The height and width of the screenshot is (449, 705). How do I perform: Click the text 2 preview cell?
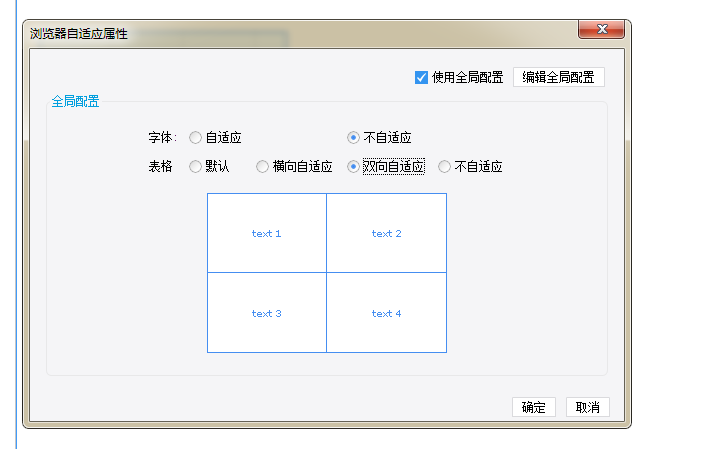387,233
